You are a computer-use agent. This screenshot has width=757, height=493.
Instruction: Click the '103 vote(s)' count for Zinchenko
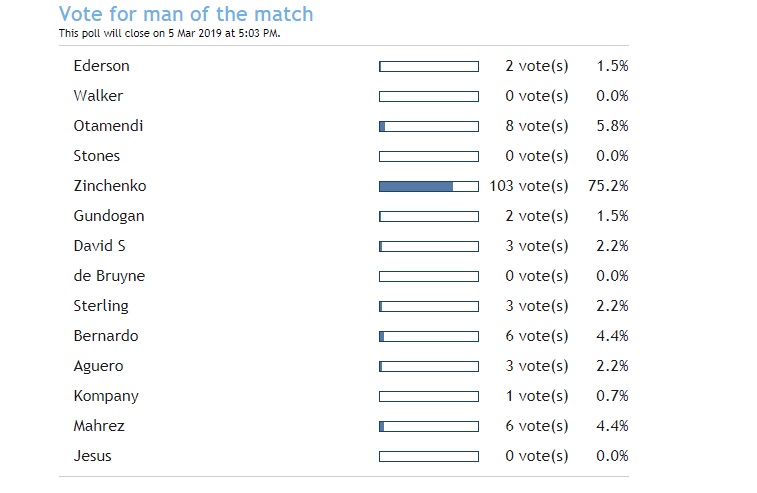coord(528,186)
